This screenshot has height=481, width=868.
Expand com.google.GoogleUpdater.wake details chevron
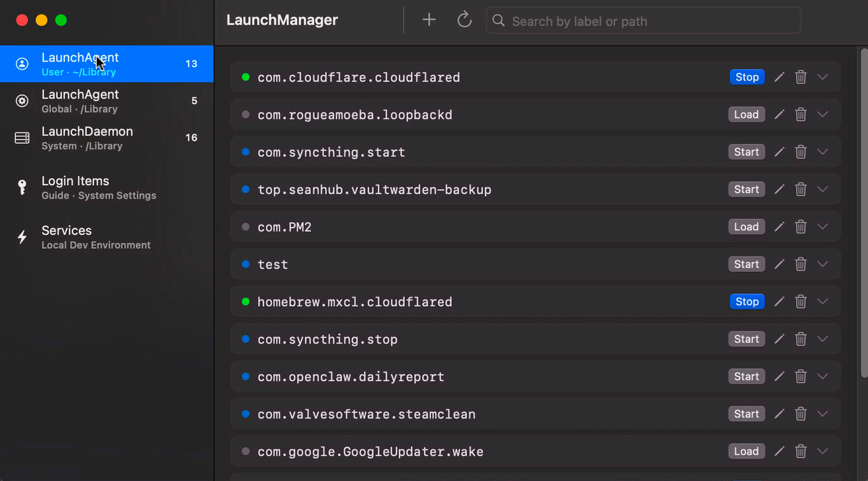[x=823, y=452]
